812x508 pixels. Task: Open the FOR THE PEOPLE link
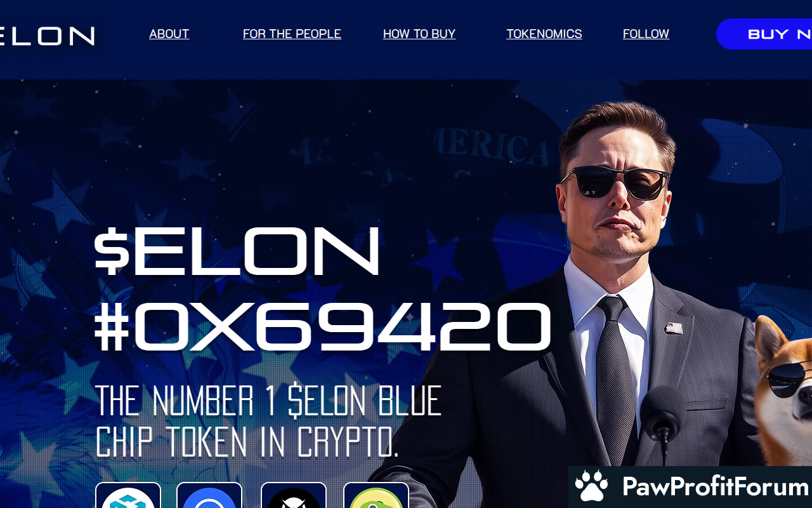[x=292, y=34]
